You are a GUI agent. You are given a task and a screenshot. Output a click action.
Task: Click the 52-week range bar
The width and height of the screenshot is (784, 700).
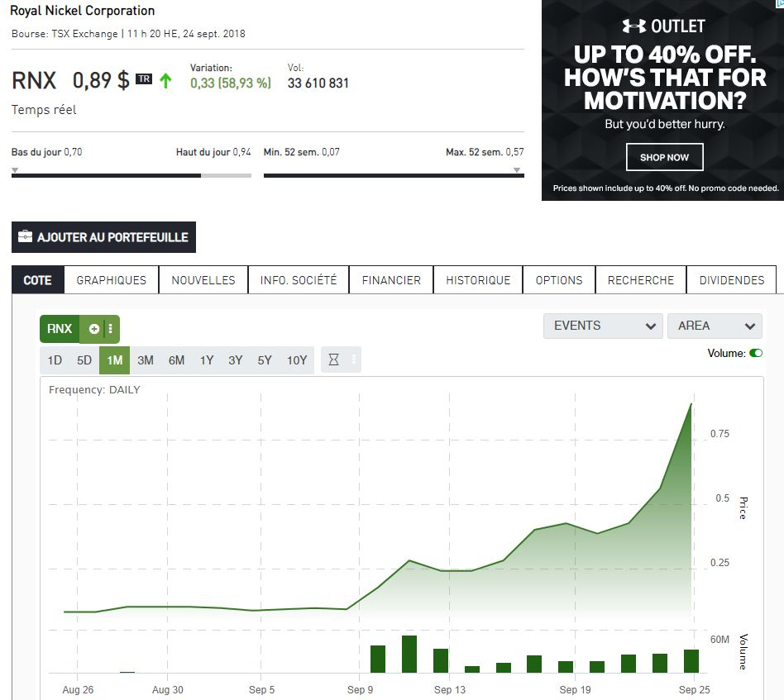click(x=394, y=175)
